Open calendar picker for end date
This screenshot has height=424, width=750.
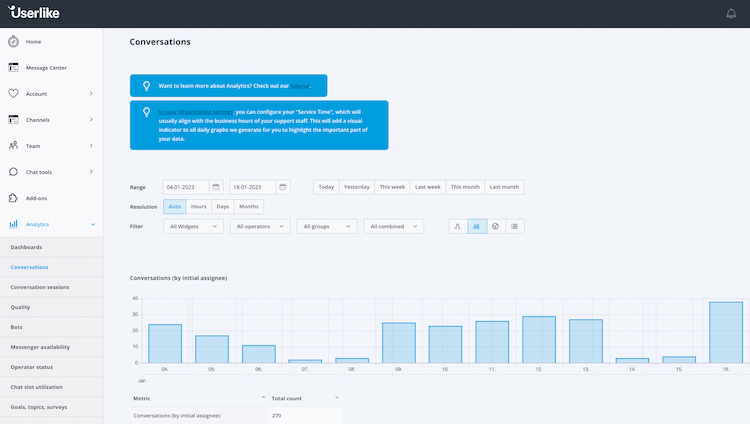click(x=283, y=187)
